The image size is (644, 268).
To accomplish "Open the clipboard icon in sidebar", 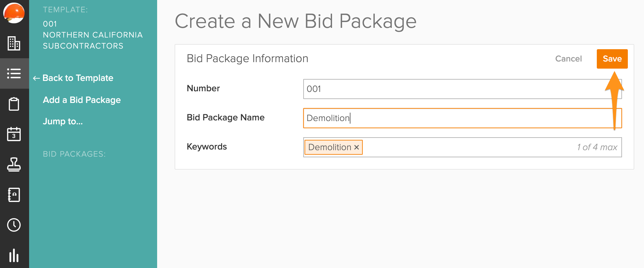I will coord(14,104).
